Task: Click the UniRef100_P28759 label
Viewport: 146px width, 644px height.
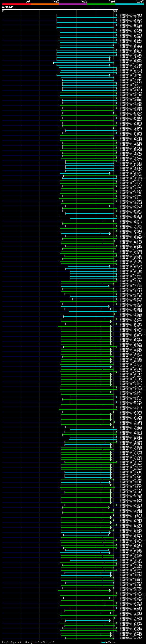Action: tap(131, 47)
